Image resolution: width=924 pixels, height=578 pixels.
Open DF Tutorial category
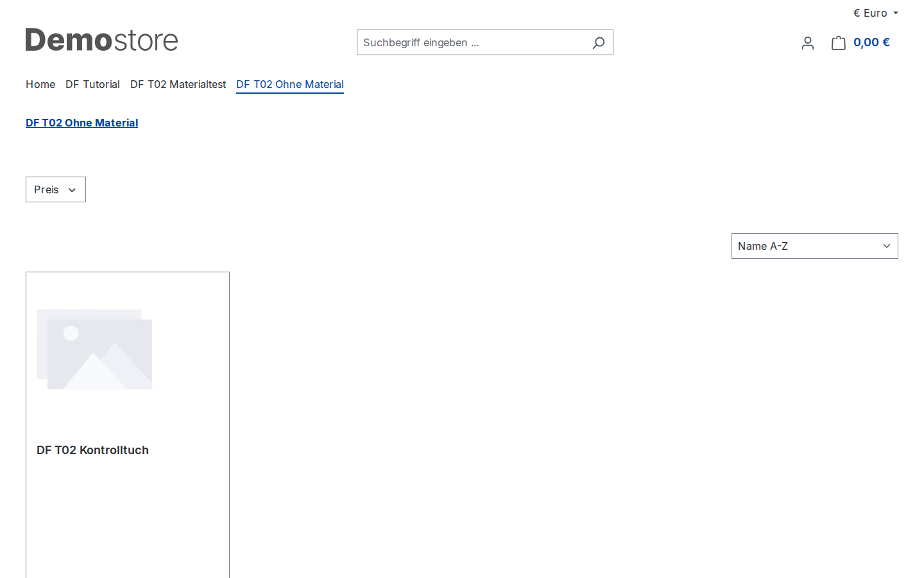click(x=92, y=84)
